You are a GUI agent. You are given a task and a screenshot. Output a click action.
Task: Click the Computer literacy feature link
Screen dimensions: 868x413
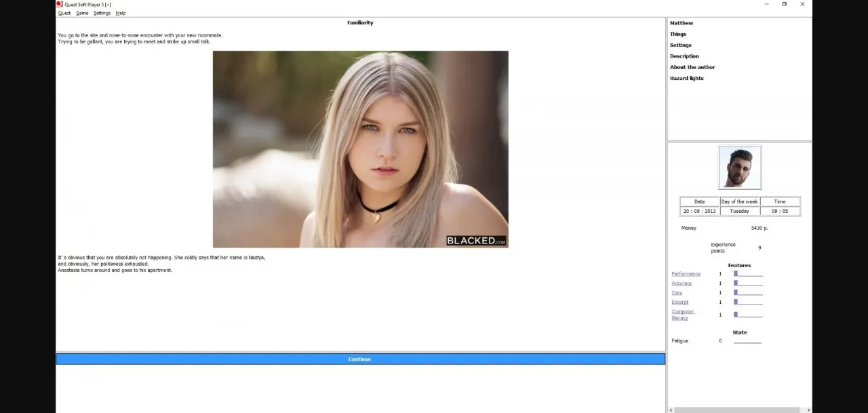[x=683, y=315]
